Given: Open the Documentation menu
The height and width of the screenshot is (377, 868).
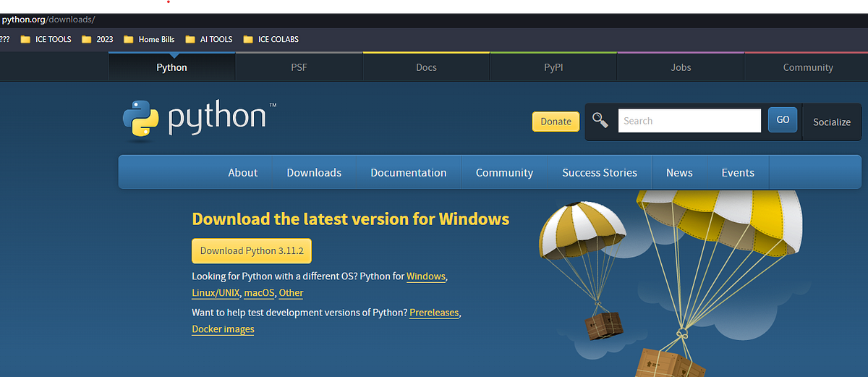Looking at the screenshot, I should pyautogui.click(x=409, y=172).
